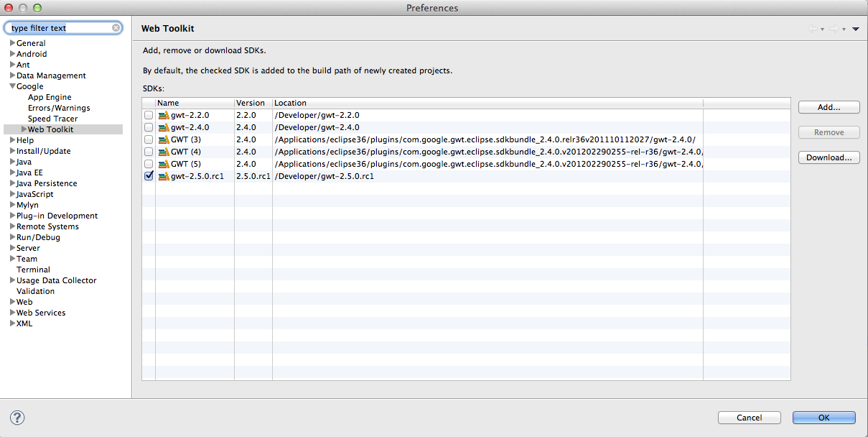Select XML preference category

pyautogui.click(x=24, y=323)
